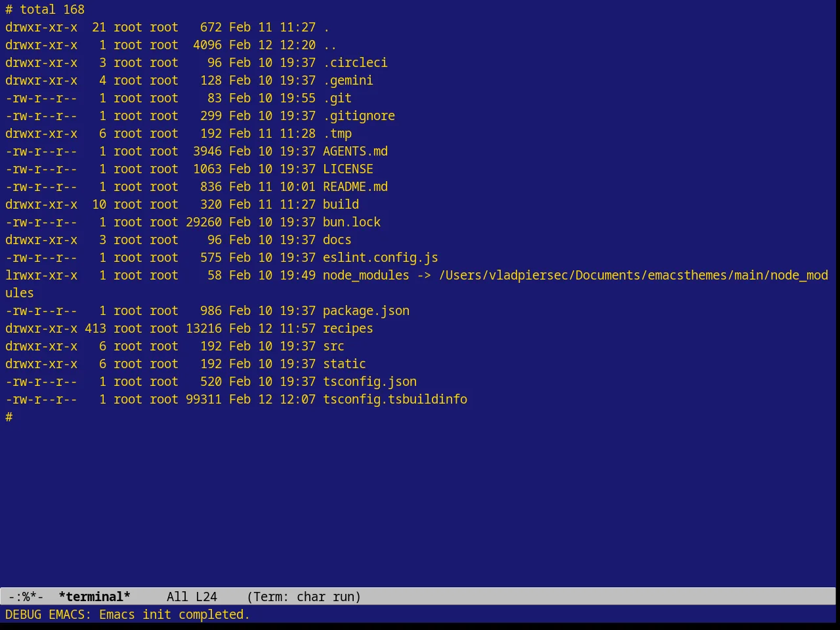Image resolution: width=840 pixels, height=630 pixels.
Task: Click the -:%*- buffer status indicator
Action: tap(26, 597)
